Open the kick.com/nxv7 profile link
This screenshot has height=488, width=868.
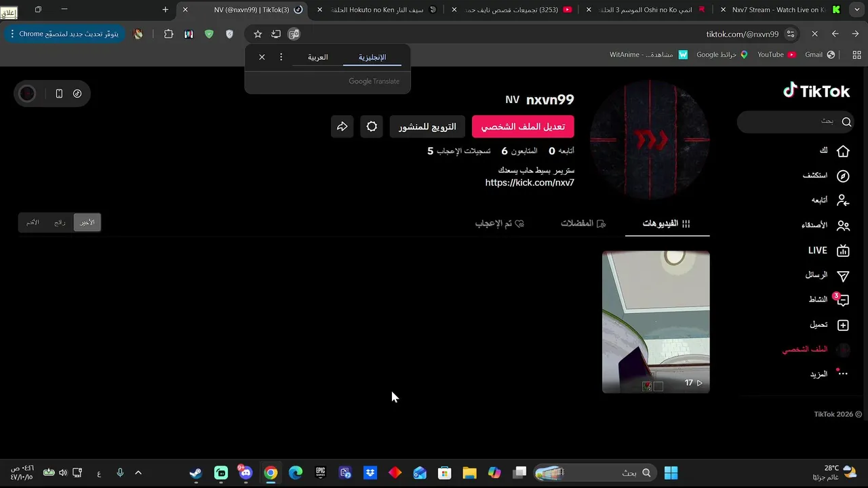[530, 182]
